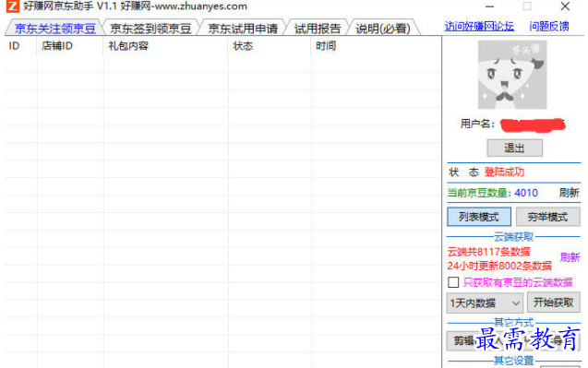Open the 问题反馈 link
The width and height of the screenshot is (588, 368).
549,27
